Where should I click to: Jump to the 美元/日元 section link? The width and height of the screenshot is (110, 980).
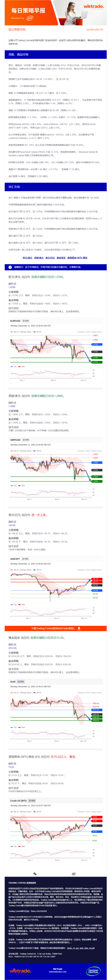point(50,258)
